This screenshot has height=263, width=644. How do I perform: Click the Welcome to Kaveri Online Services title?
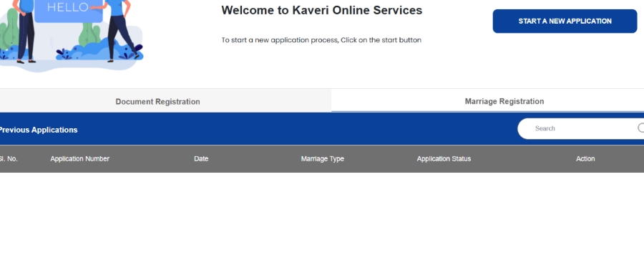tap(321, 10)
